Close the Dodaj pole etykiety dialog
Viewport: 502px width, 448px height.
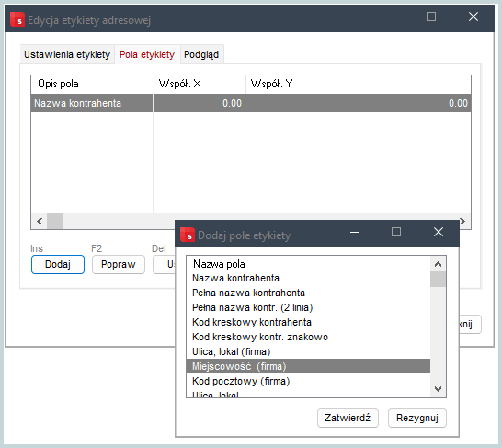439,232
